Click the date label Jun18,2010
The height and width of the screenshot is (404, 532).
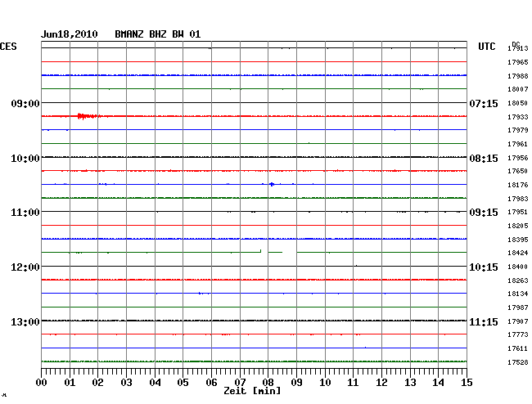point(70,34)
